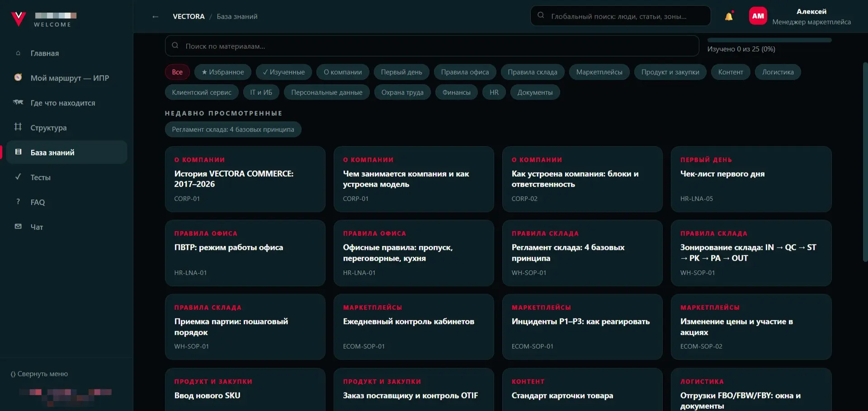The image size is (868, 411).
Task: Click the База знаний book icon
Action: (18, 152)
